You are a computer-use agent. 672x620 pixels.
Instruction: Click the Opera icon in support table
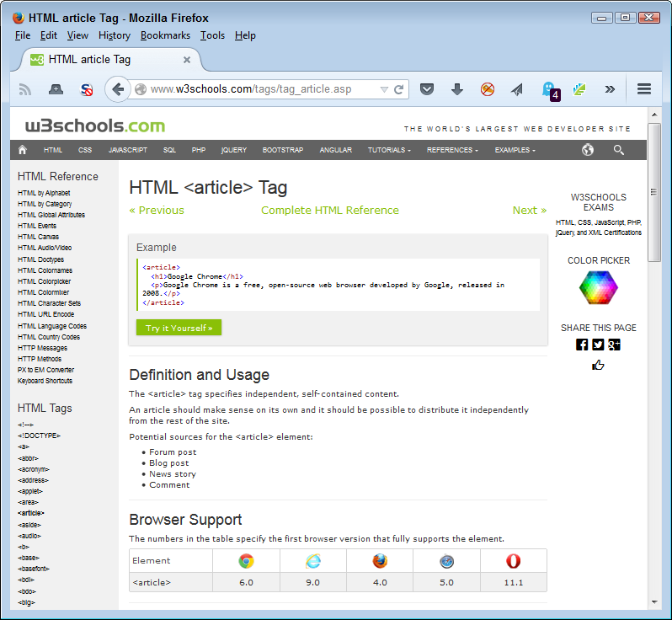click(513, 560)
